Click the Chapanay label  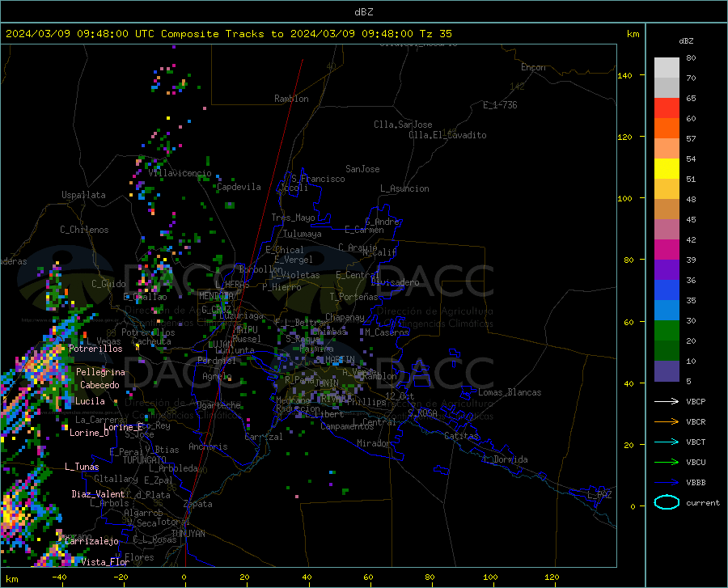pyautogui.click(x=345, y=317)
